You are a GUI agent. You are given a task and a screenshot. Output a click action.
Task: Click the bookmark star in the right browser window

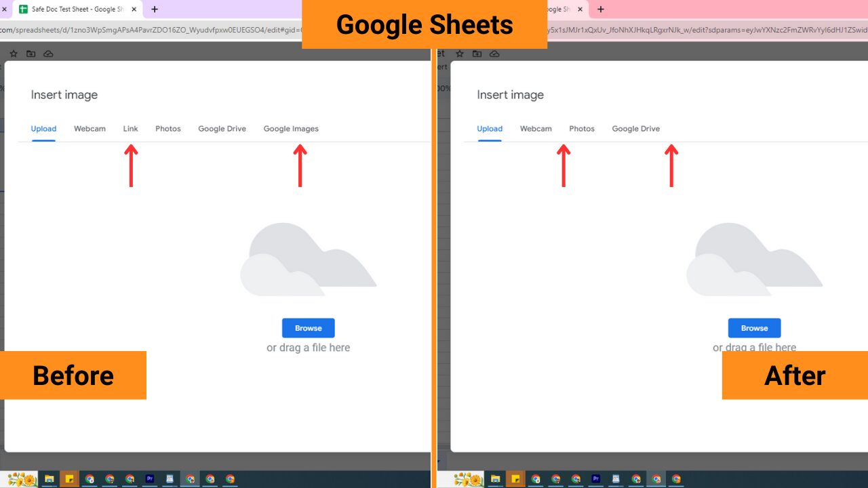pos(460,53)
